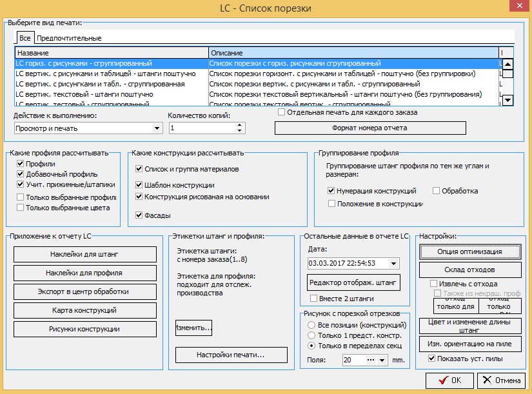Open the Склад отходов button

470,270
